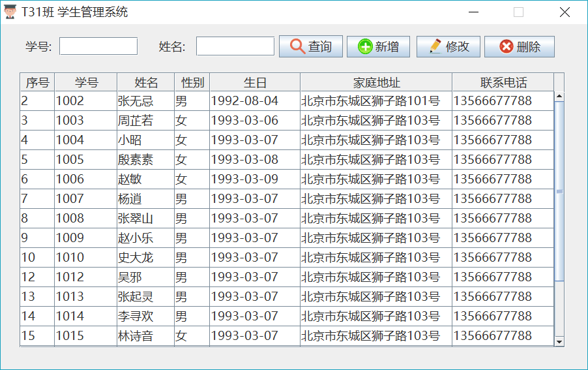Click the 联系电话 column header
588x370 pixels.
[503, 82]
